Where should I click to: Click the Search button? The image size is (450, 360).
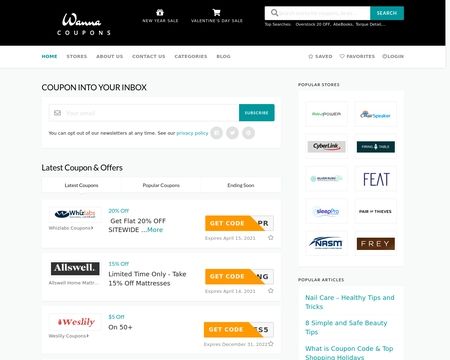click(x=387, y=13)
